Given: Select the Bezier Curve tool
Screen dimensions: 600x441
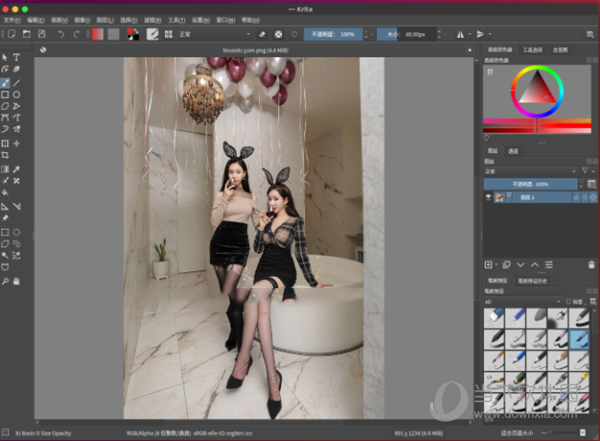Looking at the screenshot, I should point(5,118).
